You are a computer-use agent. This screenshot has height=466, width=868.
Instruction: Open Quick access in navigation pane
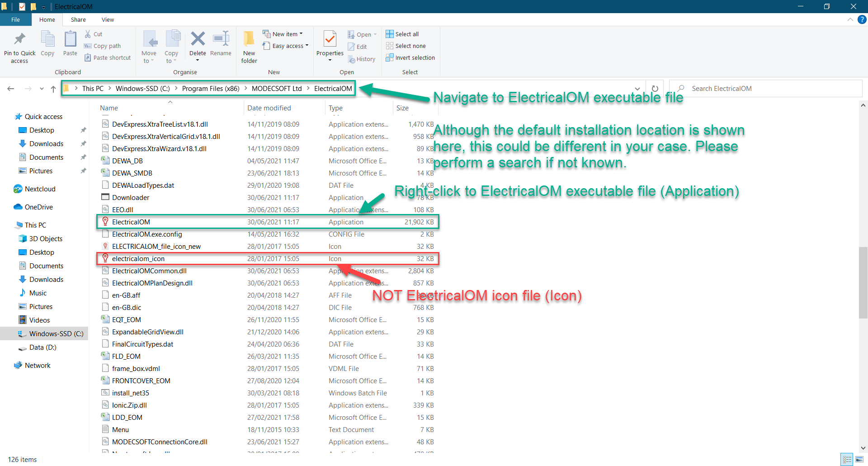43,117
